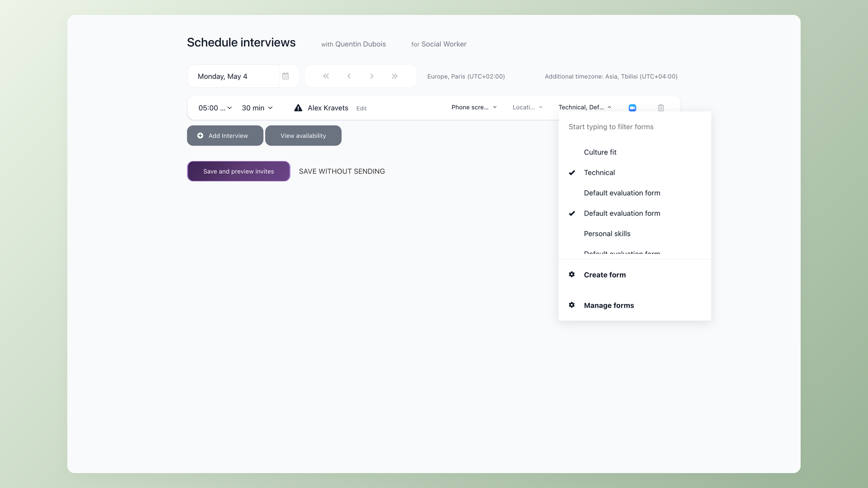868x488 pixels.
Task: Open the Location dropdown
Action: (x=528, y=107)
